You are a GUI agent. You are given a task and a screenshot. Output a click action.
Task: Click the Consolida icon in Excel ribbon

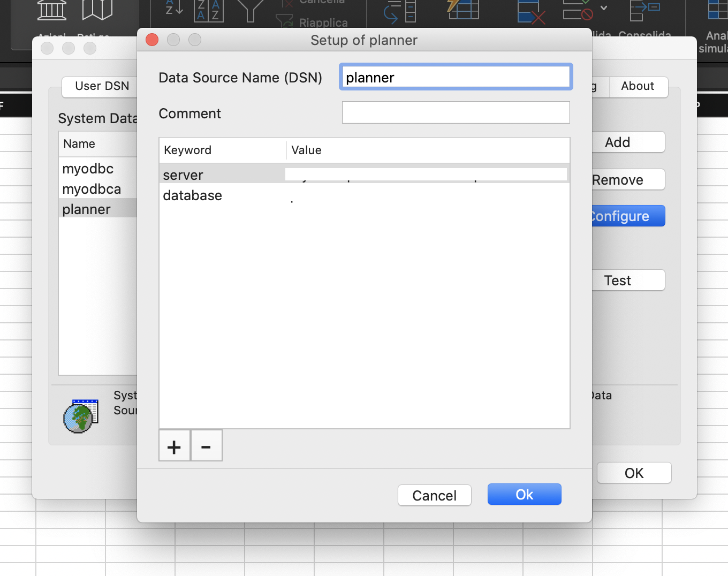[x=645, y=10]
